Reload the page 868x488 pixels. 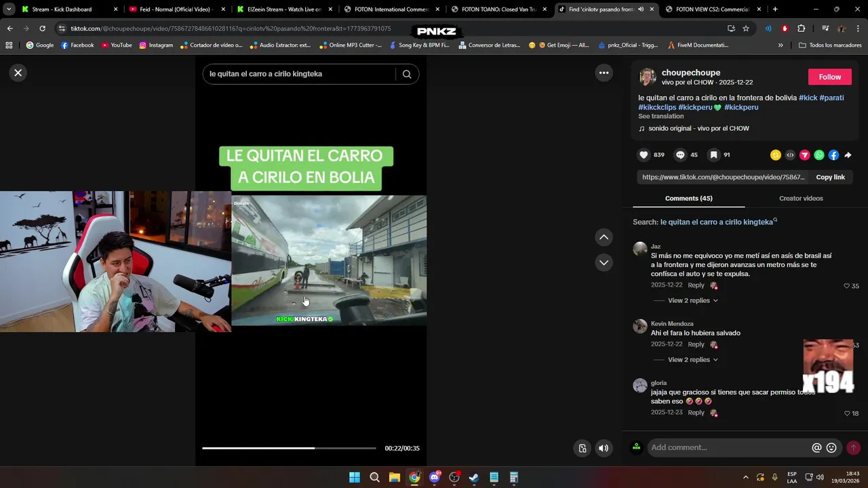tap(42, 28)
